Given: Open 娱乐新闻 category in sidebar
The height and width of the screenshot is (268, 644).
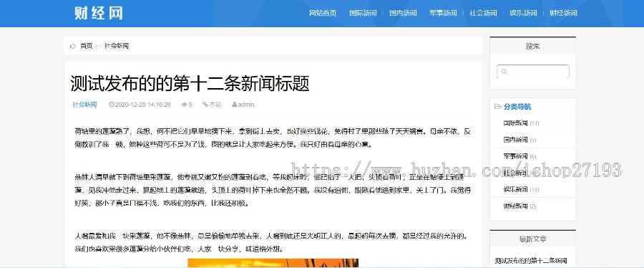Looking at the screenshot, I should coord(515,189).
